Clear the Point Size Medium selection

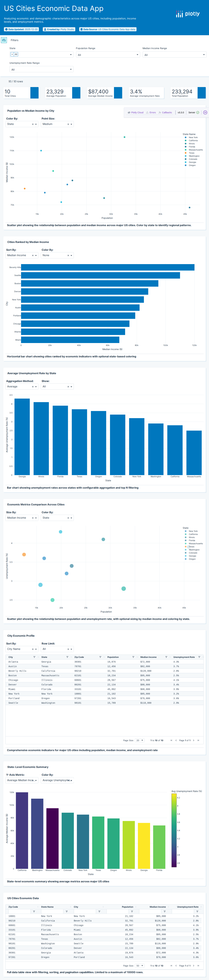68,124
